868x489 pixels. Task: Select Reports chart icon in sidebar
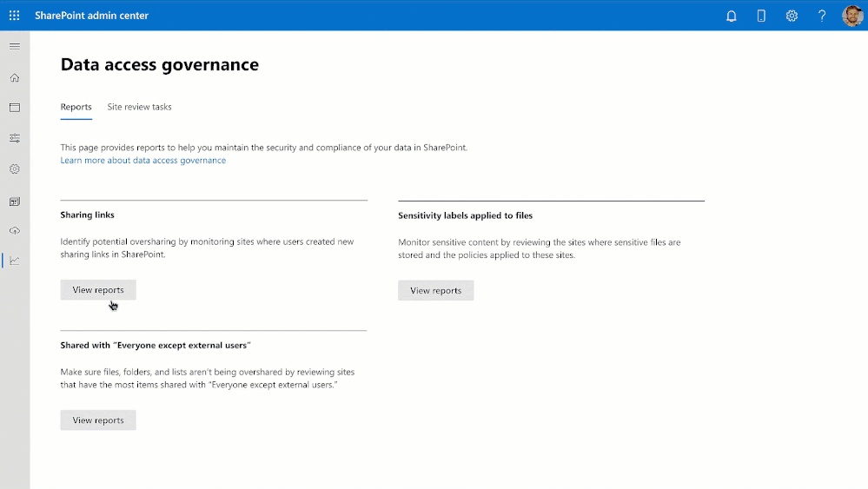point(15,261)
